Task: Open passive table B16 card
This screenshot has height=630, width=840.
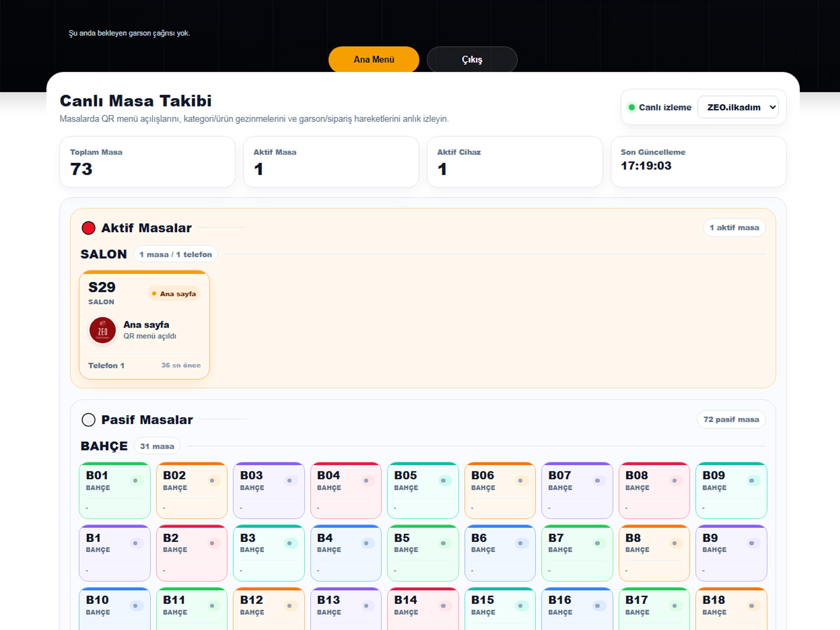Action: [x=577, y=609]
